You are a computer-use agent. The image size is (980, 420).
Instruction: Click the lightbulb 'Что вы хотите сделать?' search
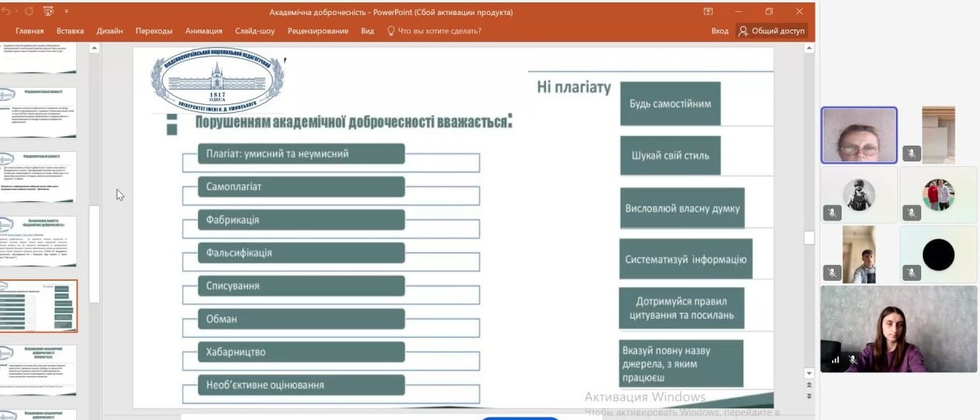tap(434, 31)
